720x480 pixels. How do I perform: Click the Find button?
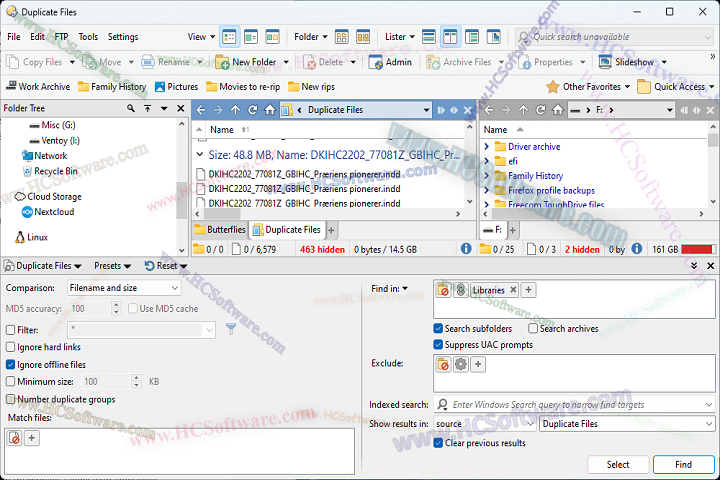click(683, 465)
